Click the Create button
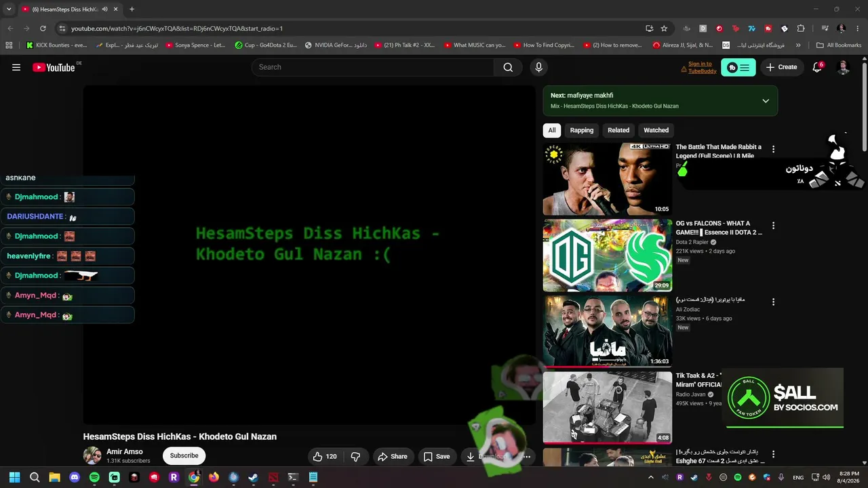Image resolution: width=868 pixels, height=488 pixels. [x=781, y=67]
